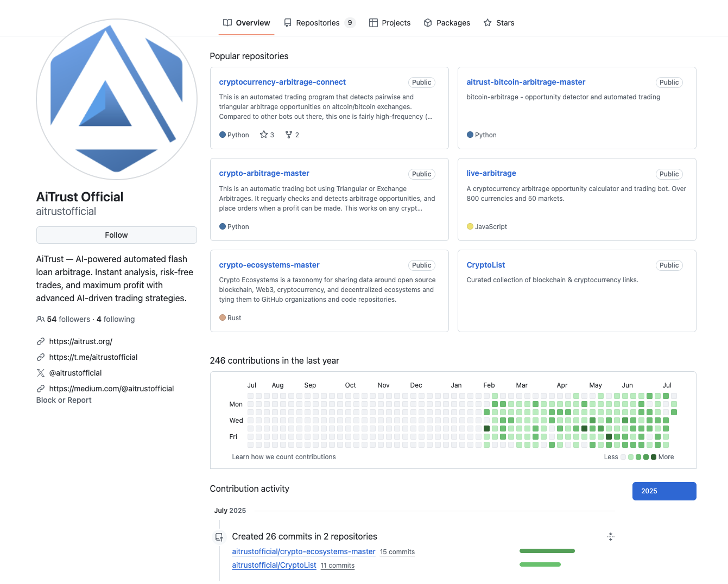The height and width of the screenshot is (584, 728).
Task: Click Block or Report
Action: coord(64,400)
